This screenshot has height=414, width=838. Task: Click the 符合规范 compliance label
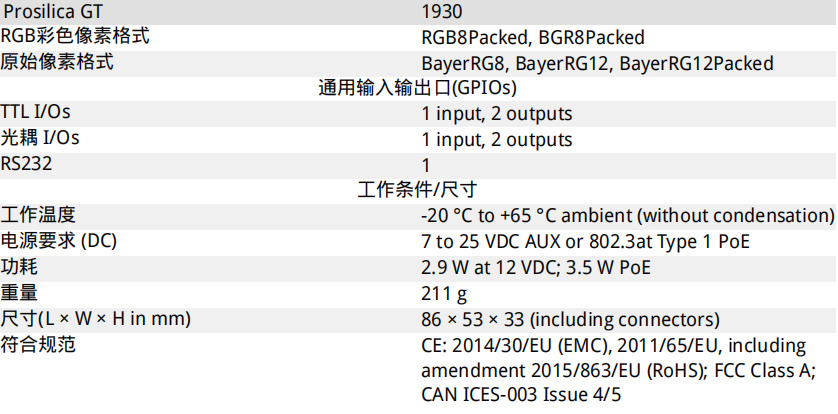[x=38, y=345]
